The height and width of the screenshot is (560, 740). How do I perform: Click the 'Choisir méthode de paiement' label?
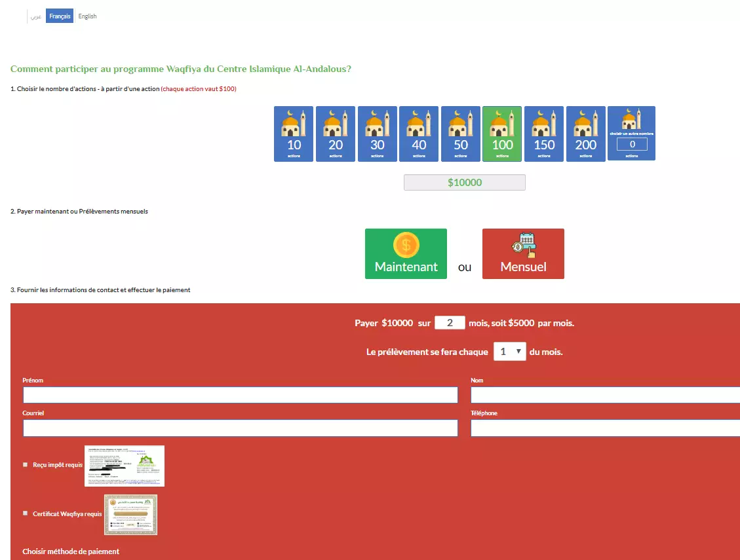pos(71,551)
